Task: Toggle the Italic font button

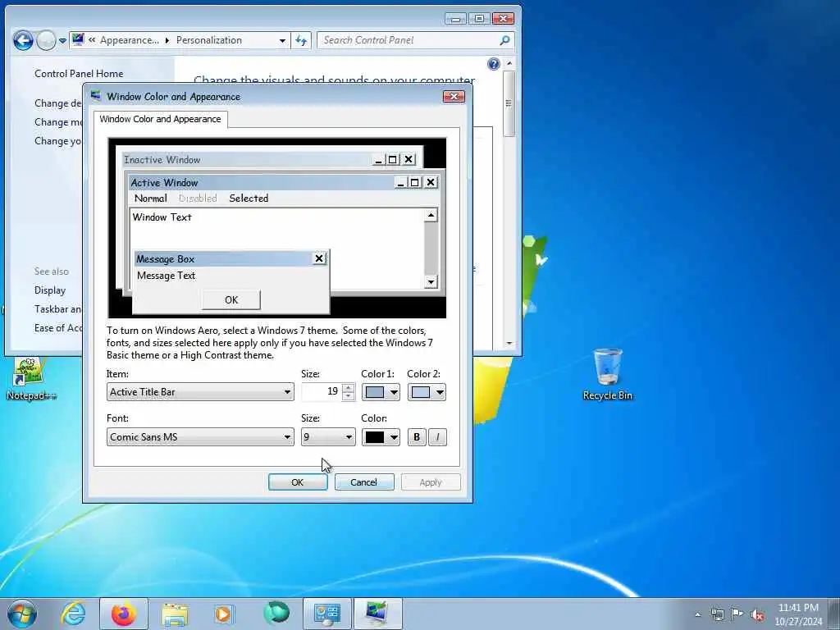Action: [x=437, y=437]
